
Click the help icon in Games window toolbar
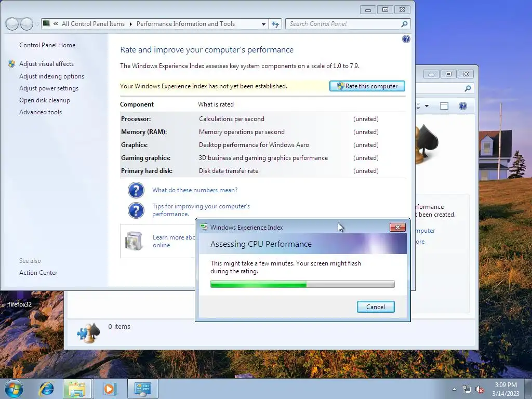tap(463, 106)
